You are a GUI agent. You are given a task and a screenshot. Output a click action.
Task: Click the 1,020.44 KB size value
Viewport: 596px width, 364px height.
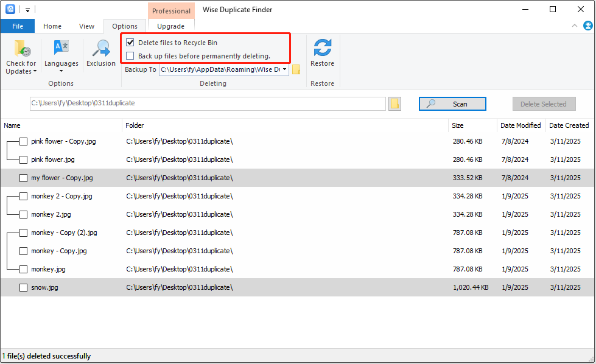(471, 288)
